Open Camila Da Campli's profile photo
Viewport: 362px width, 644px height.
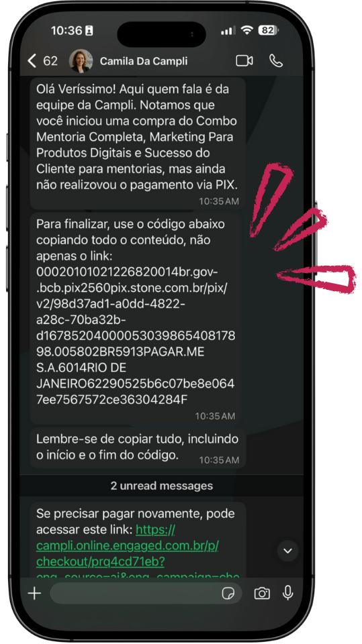[81, 61]
